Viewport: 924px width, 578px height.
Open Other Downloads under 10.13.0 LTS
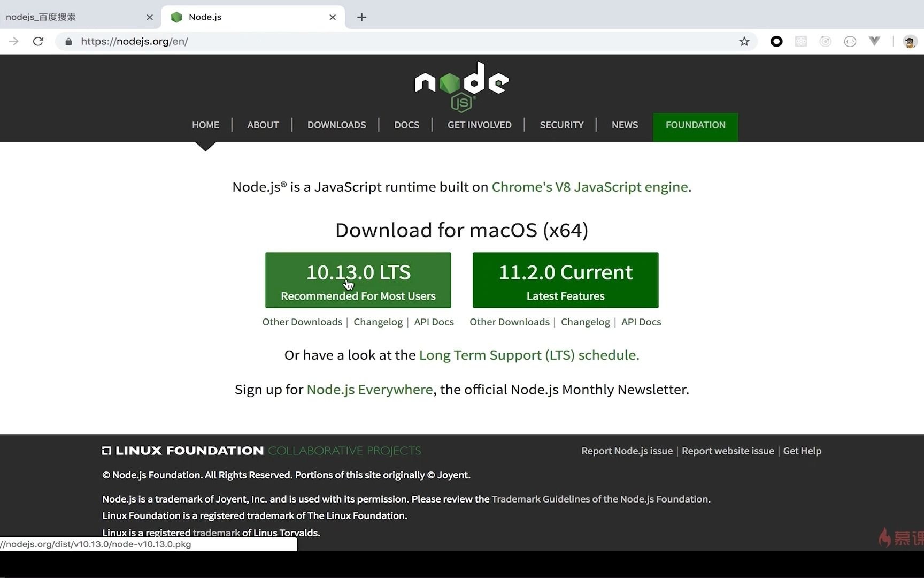(302, 322)
